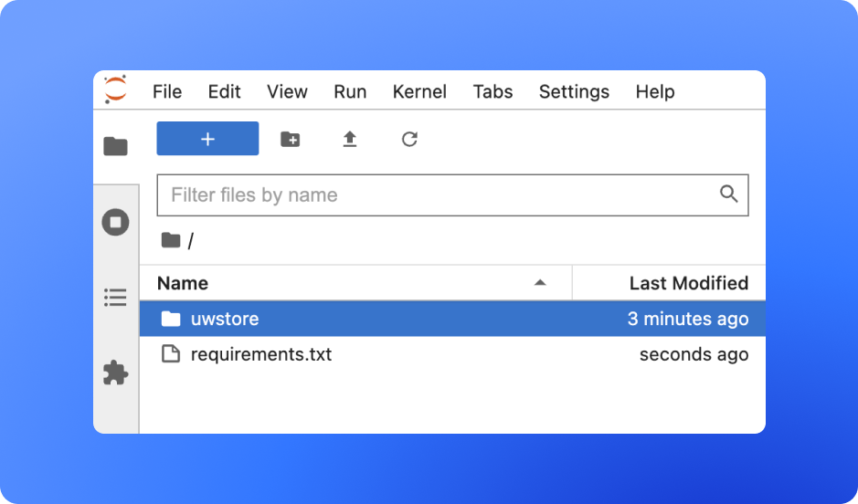This screenshot has height=504, width=858.
Task: Open the View menu
Action: coord(287,92)
